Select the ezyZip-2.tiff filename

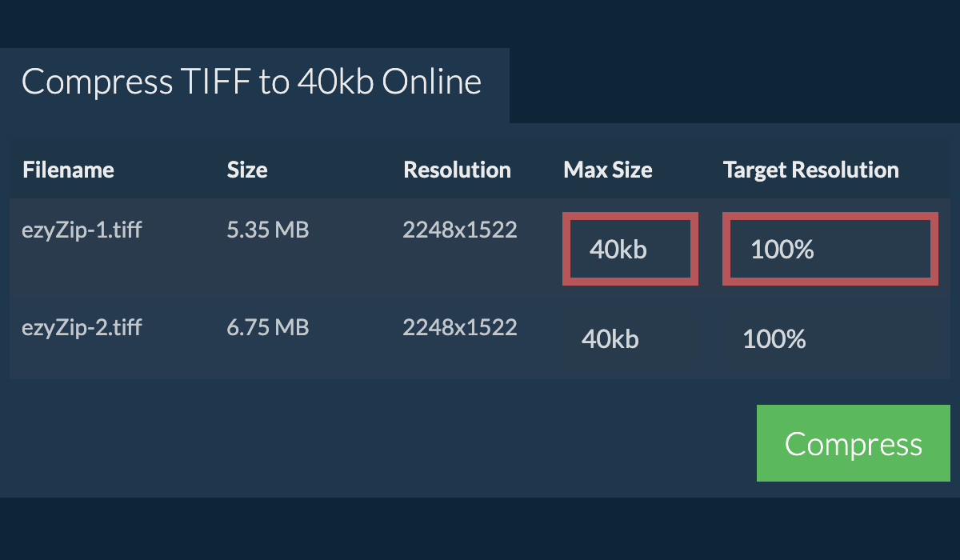click(82, 327)
